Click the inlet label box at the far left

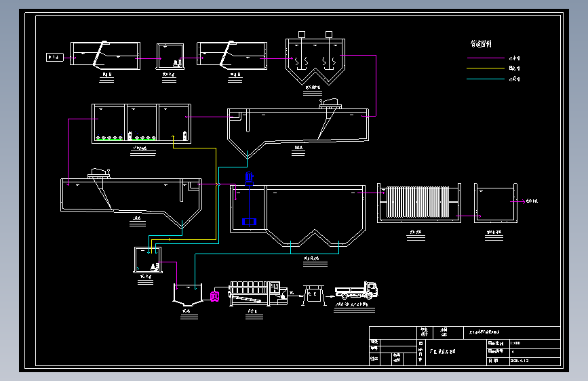click(x=55, y=58)
